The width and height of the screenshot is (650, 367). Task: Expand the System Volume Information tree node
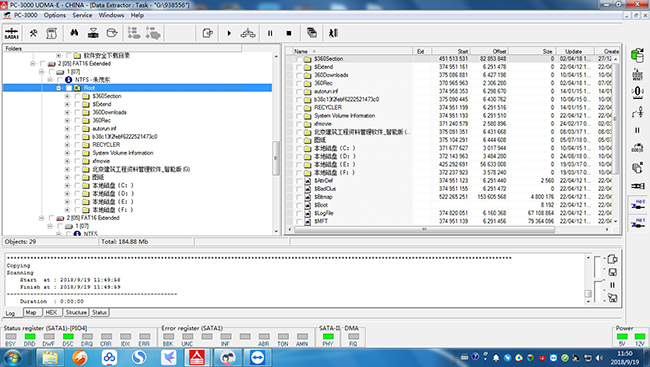(67, 153)
